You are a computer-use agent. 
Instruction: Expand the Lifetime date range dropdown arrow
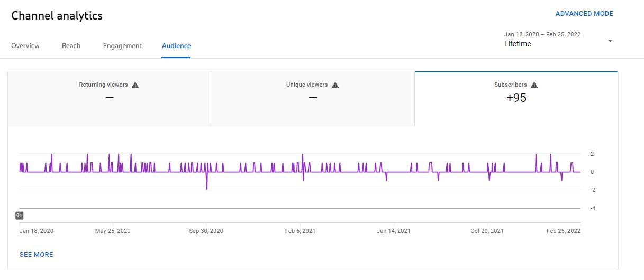tap(610, 41)
